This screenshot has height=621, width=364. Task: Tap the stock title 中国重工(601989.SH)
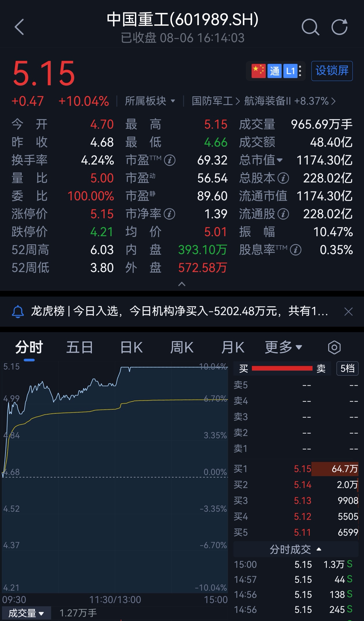tap(183, 19)
